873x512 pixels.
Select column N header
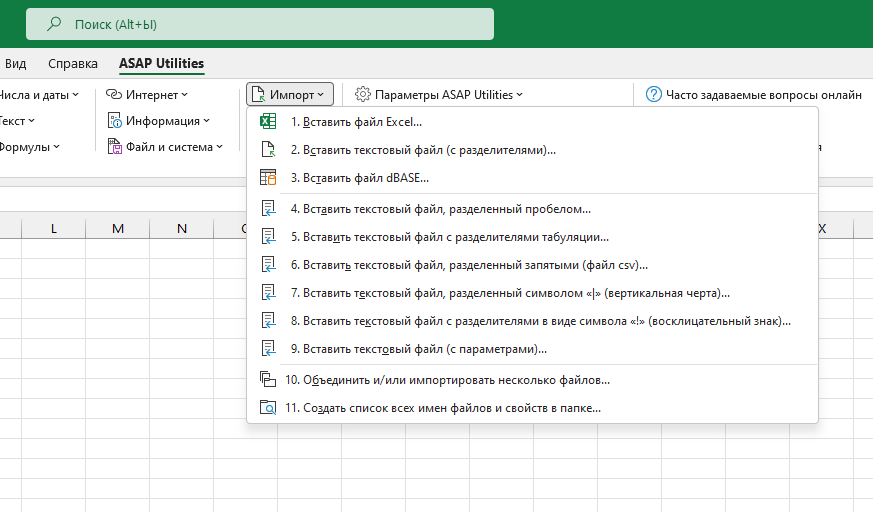tap(182, 228)
